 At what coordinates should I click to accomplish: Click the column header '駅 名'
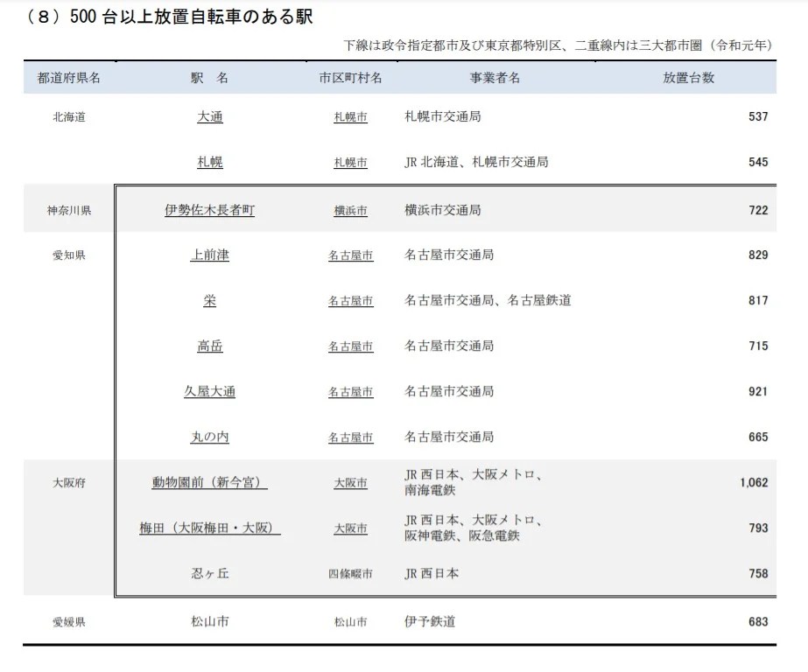pos(209,78)
